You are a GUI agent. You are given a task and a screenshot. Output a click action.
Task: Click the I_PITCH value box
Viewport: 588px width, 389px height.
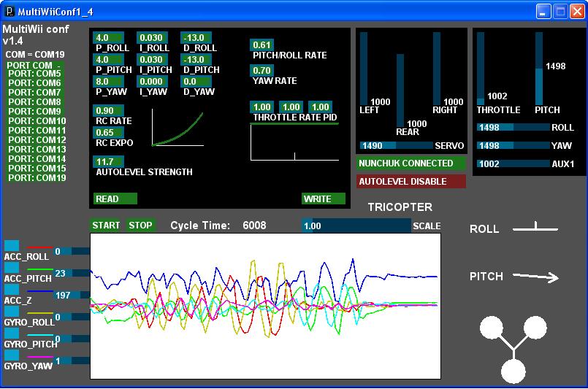[152, 60]
